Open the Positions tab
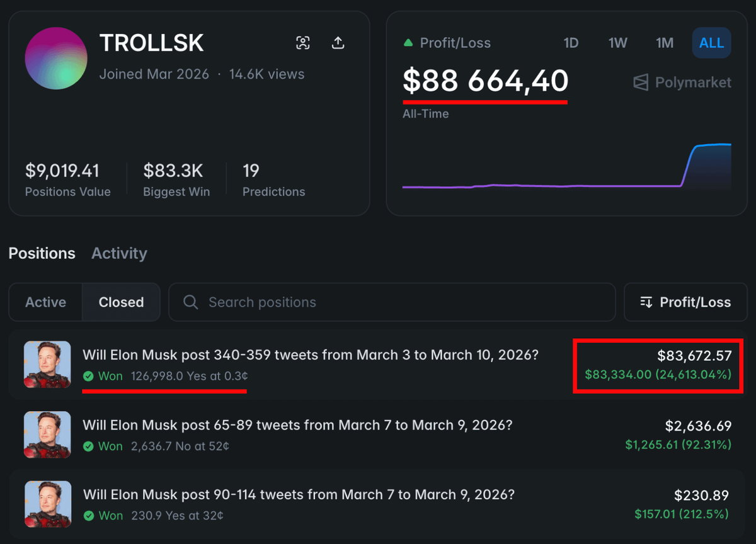Viewport: 756px width, 544px height. tap(42, 253)
